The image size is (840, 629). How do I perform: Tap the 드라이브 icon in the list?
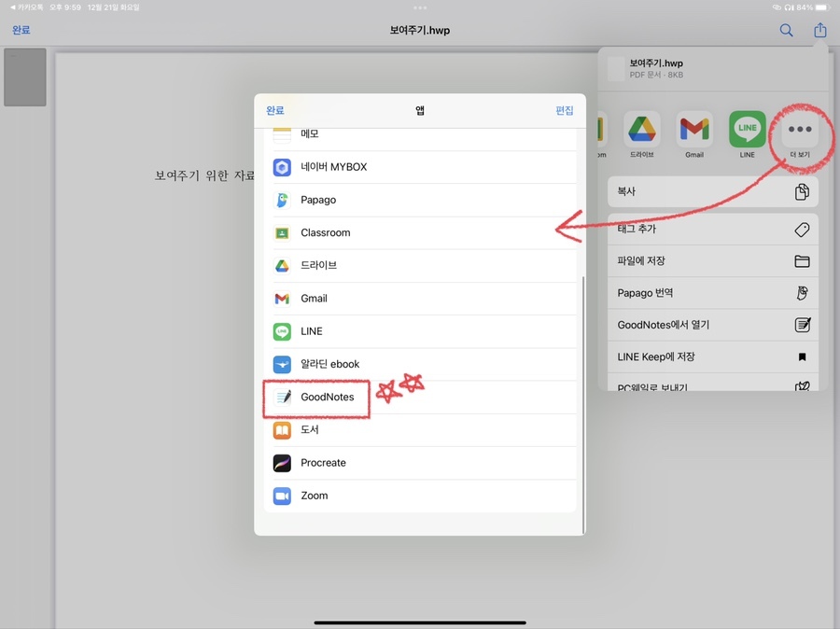[282, 266]
